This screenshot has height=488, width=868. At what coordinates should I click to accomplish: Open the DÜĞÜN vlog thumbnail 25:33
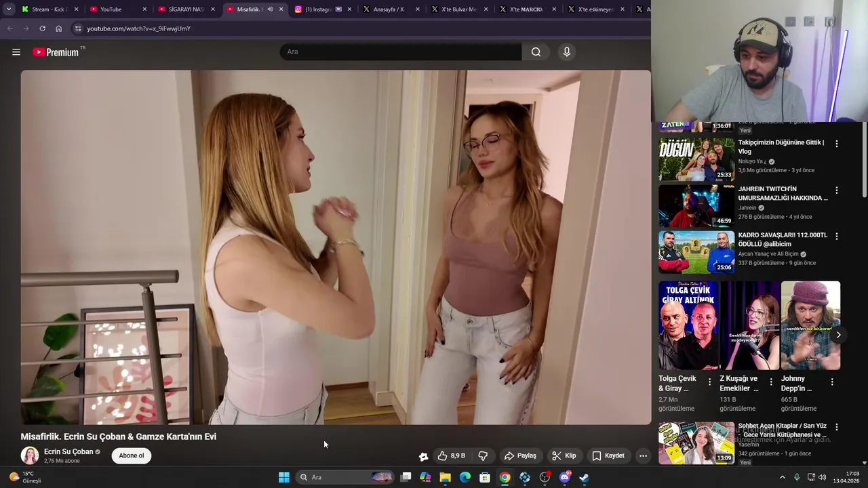(x=696, y=160)
